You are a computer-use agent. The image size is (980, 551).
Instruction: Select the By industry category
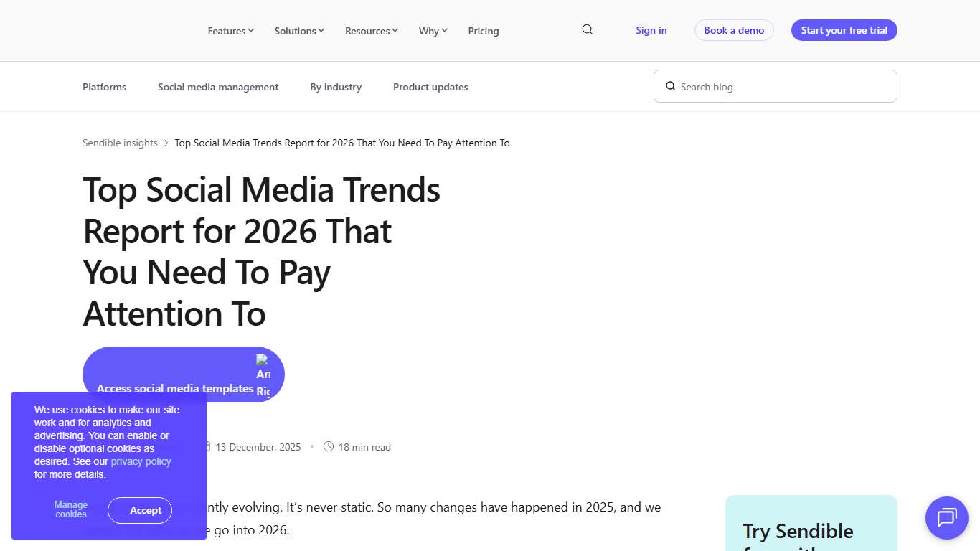[x=335, y=86]
